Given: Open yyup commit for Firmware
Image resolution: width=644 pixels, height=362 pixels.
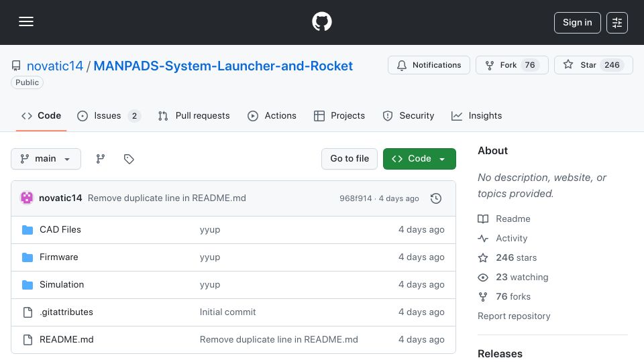Looking at the screenshot, I should pos(210,257).
